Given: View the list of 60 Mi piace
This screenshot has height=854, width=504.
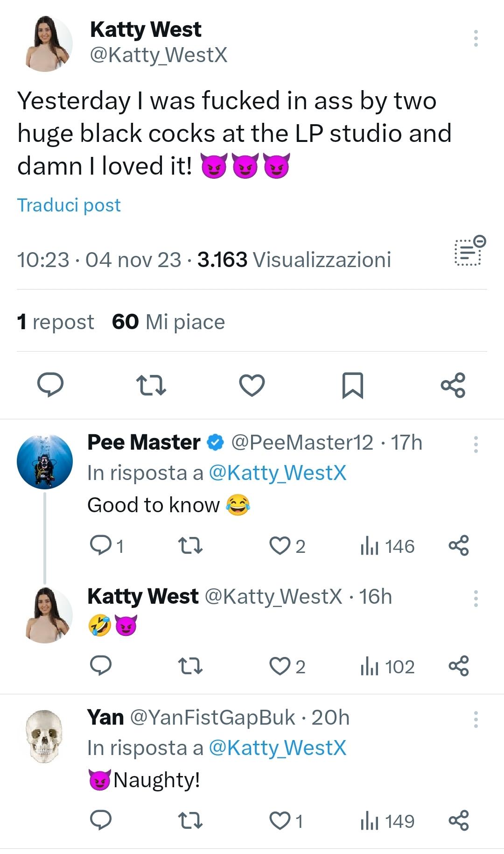Looking at the screenshot, I should pyautogui.click(x=168, y=322).
